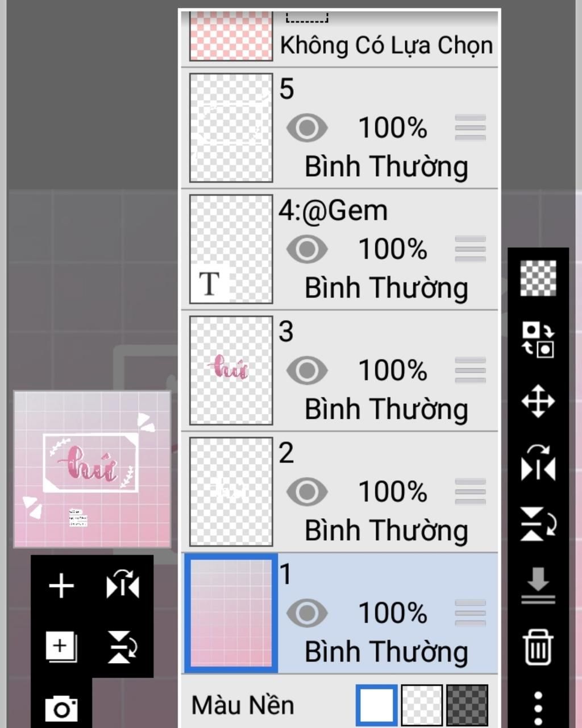Hide layer 3 using its eye icon
This screenshot has height=728, width=582.
pos(307,371)
